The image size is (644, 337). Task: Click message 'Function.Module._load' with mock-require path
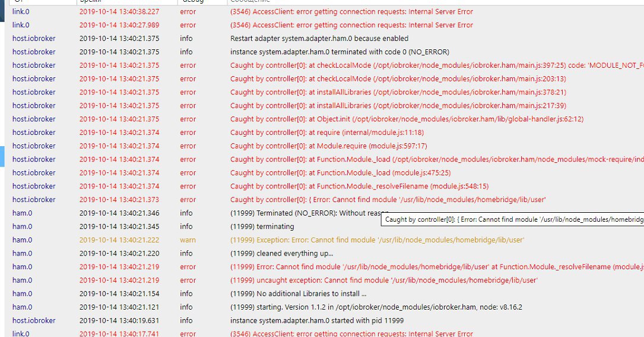coord(437,159)
